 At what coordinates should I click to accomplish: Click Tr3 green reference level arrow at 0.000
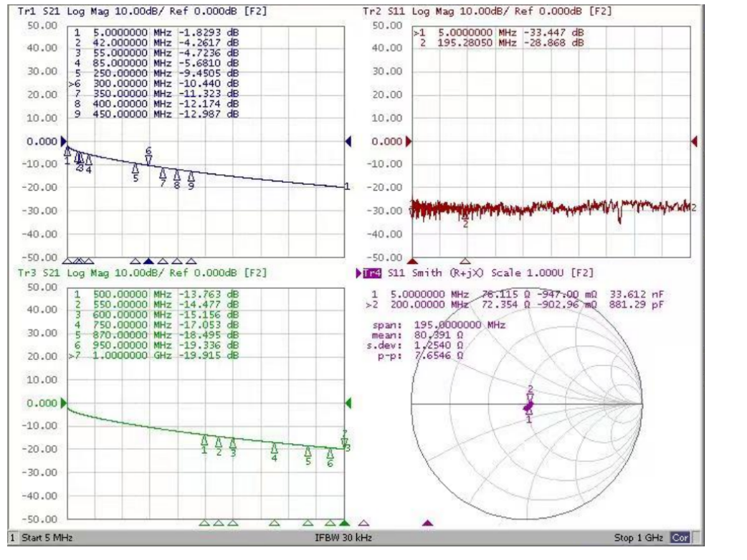63,403
